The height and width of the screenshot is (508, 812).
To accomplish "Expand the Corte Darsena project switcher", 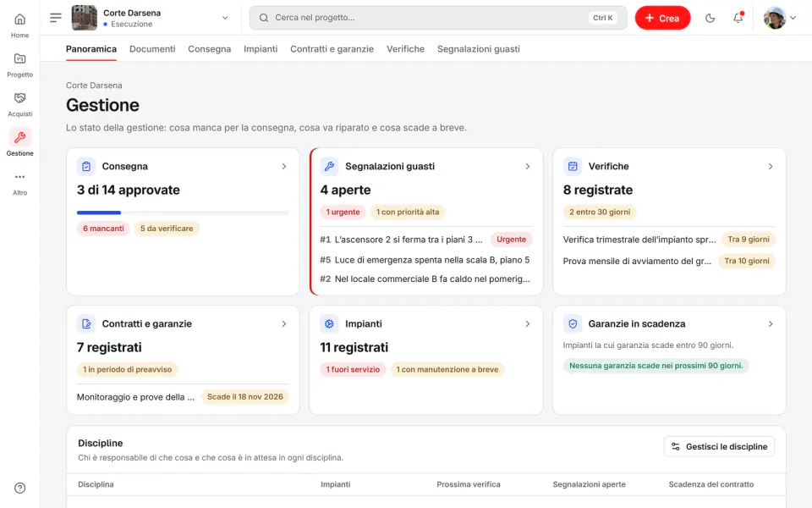I will tap(225, 18).
